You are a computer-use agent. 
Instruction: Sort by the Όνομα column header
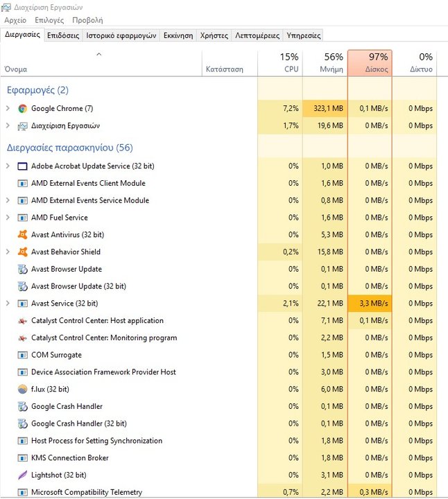click(x=101, y=63)
